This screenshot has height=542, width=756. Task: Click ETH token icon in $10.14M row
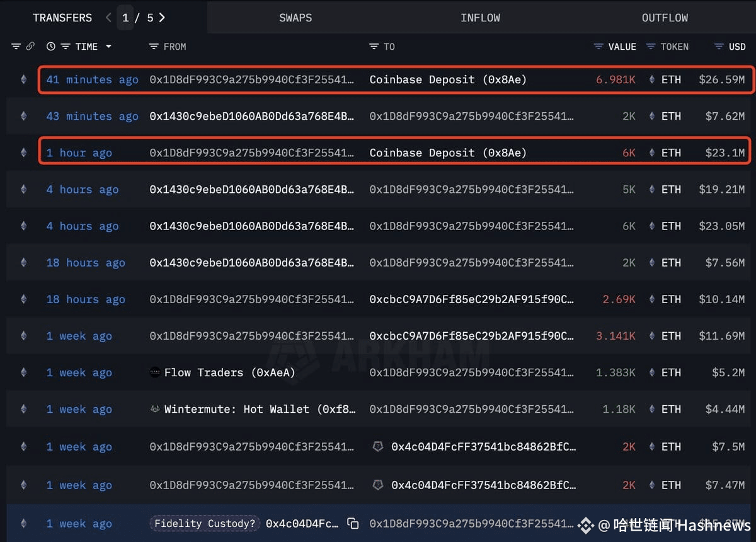[x=652, y=299]
